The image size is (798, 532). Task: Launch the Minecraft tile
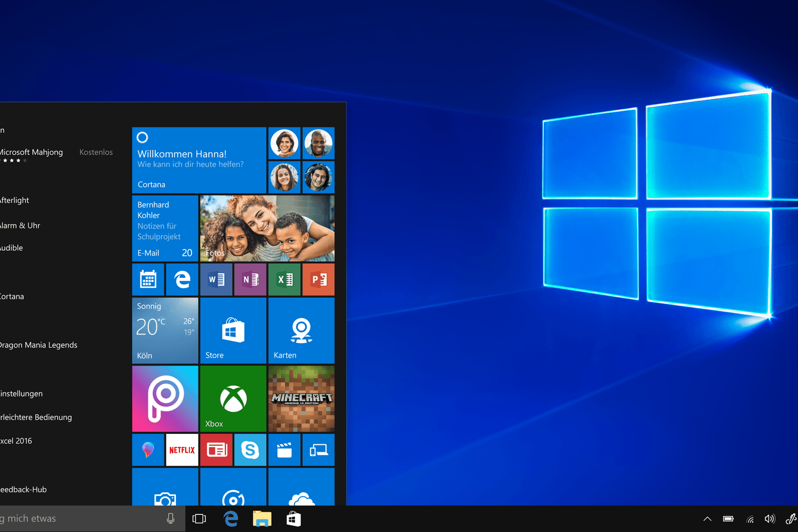coord(301,399)
